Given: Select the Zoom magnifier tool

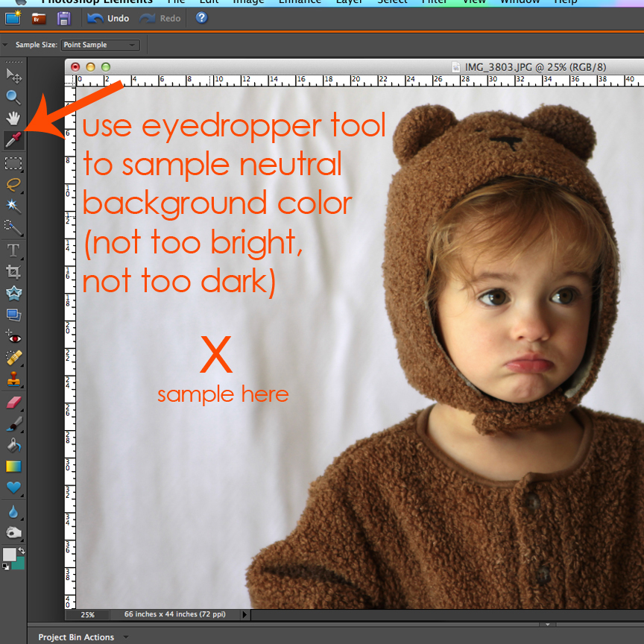Looking at the screenshot, I should pyautogui.click(x=13, y=98).
